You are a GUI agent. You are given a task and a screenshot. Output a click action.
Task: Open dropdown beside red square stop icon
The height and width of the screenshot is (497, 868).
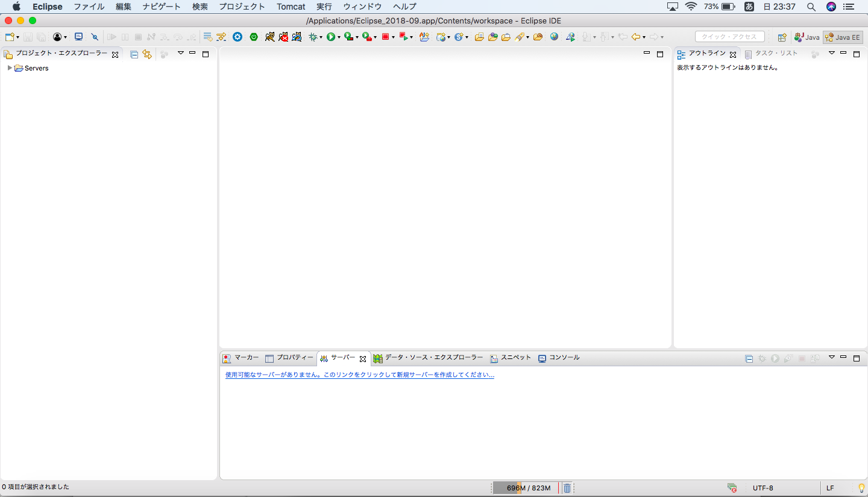tap(394, 37)
